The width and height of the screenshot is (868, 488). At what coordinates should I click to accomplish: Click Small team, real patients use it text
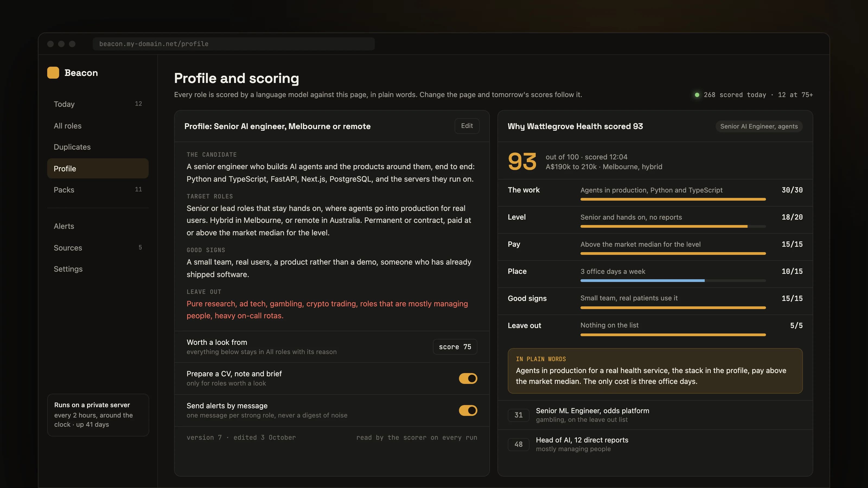(x=629, y=298)
